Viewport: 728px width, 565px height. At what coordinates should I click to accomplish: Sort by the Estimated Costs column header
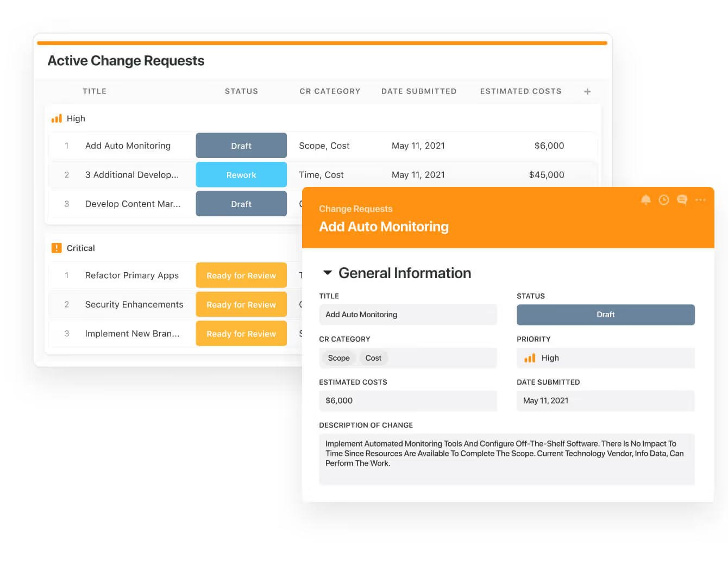click(520, 91)
